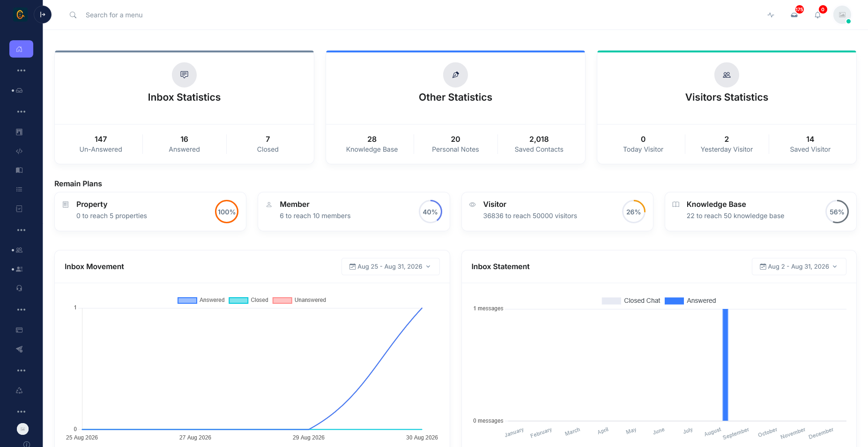Screen dimensions: 868x447
Task: Open the two-people group icon in the sidebar
Action: point(19,250)
